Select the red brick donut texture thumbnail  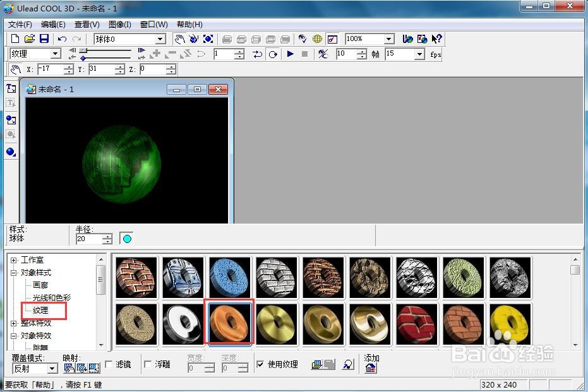click(417, 324)
